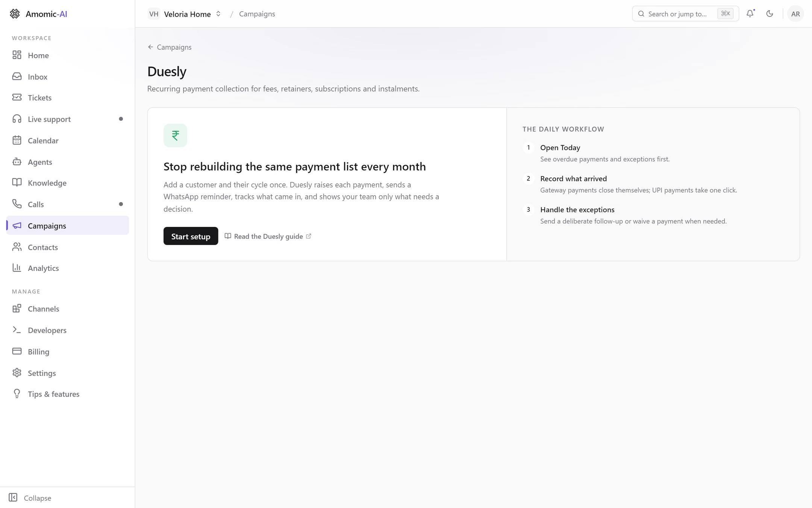The height and width of the screenshot is (508, 812).
Task: Click the VH workspace badge
Action: click(x=154, y=14)
